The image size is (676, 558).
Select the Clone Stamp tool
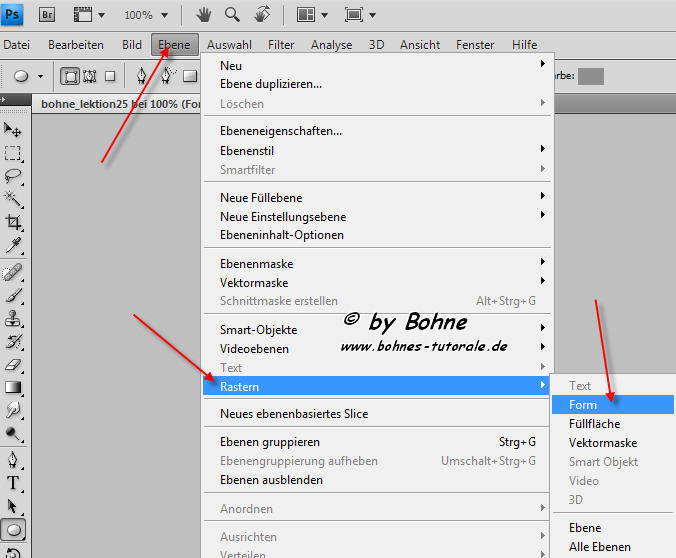tap(13, 319)
